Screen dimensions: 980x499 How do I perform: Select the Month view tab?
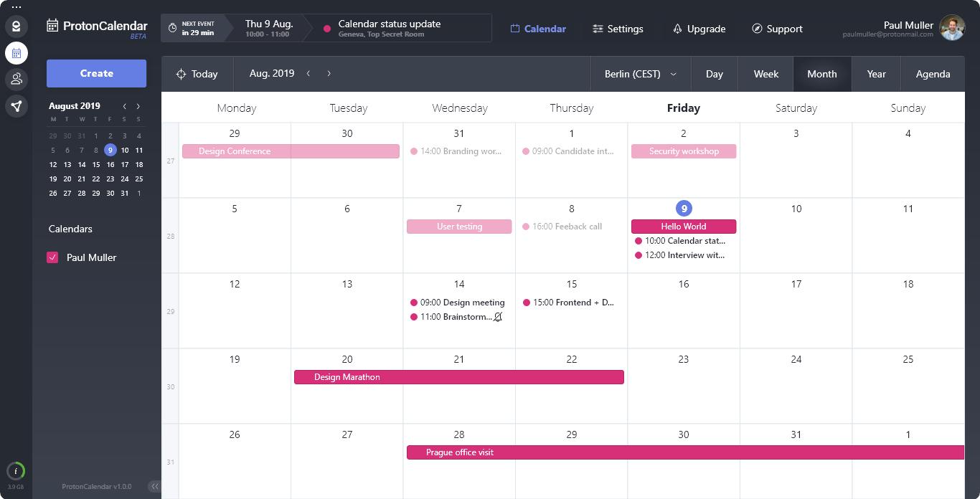822,74
